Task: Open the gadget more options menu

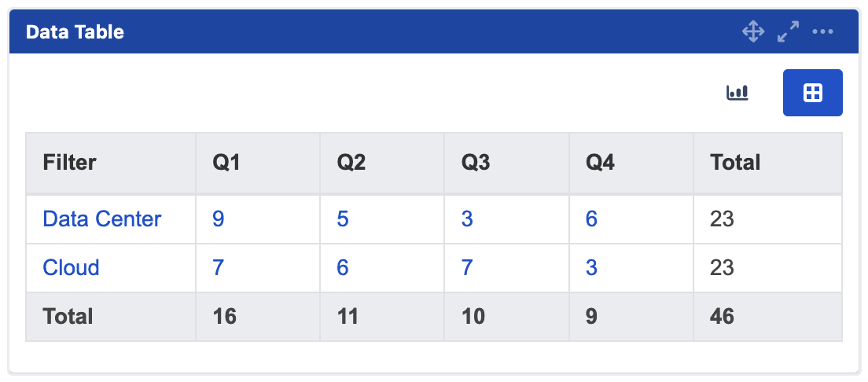Action: pos(822,32)
